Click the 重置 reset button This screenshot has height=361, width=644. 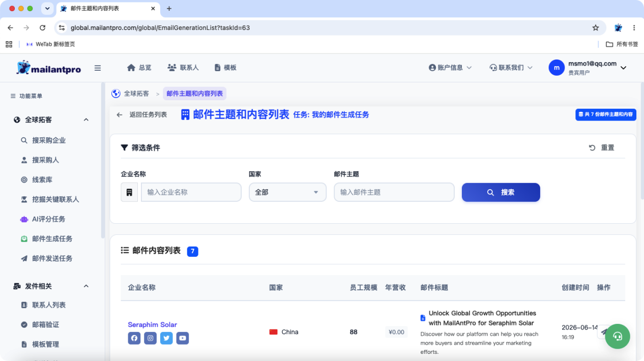(x=602, y=147)
